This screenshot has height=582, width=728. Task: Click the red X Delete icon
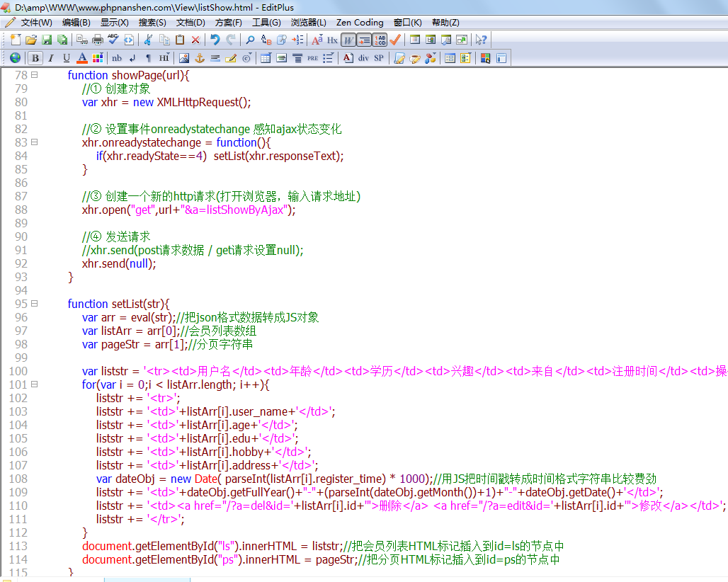pos(195,40)
